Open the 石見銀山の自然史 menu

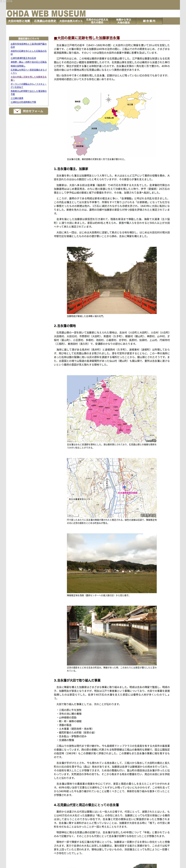coord(45,21)
